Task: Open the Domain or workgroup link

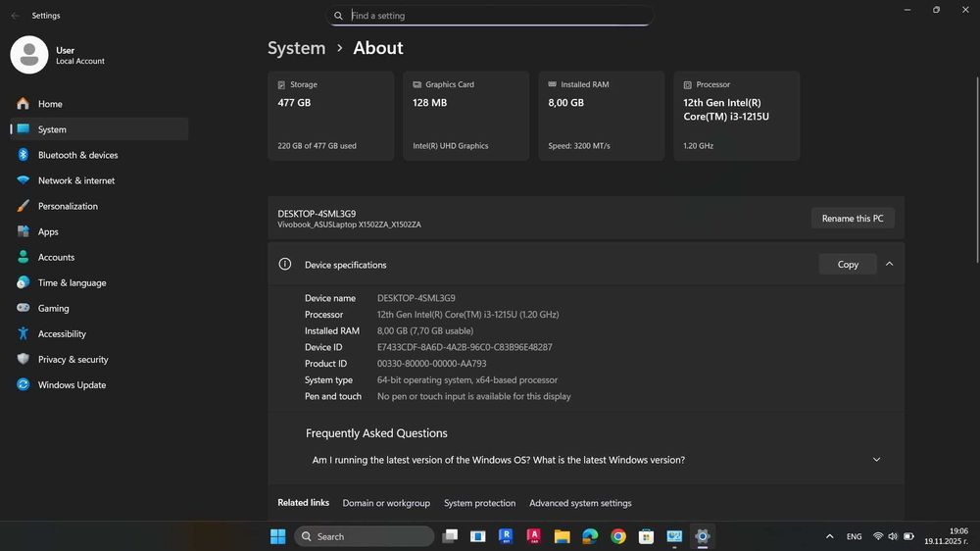Action: click(x=386, y=503)
